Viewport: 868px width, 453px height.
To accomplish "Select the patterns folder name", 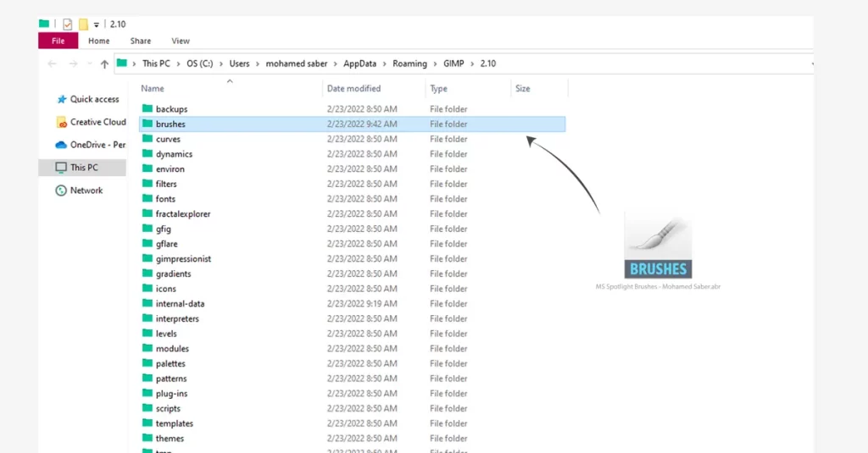I will click(x=171, y=378).
